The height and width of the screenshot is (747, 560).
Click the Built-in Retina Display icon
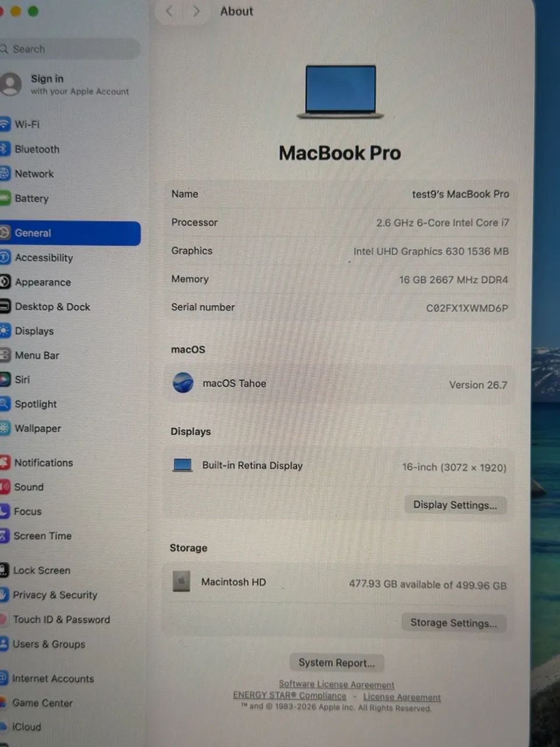[183, 465]
